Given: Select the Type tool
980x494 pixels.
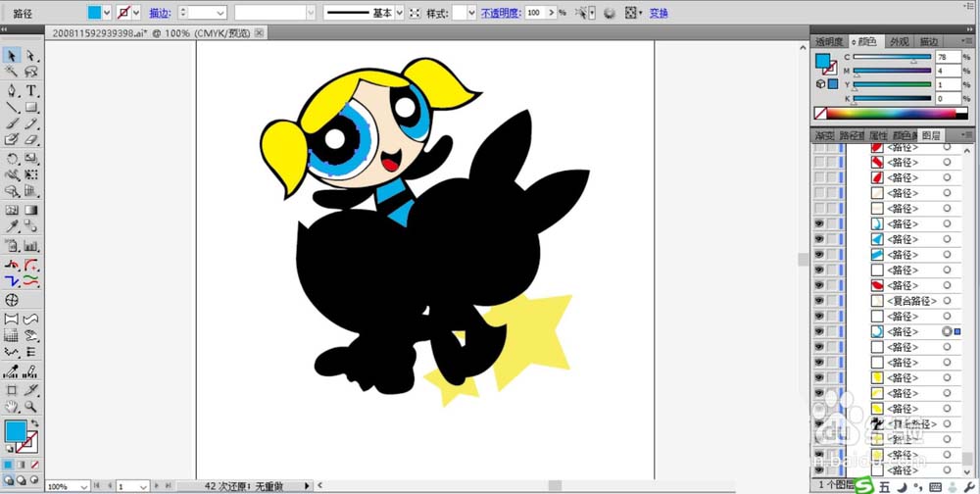Looking at the screenshot, I should coord(30,91).
